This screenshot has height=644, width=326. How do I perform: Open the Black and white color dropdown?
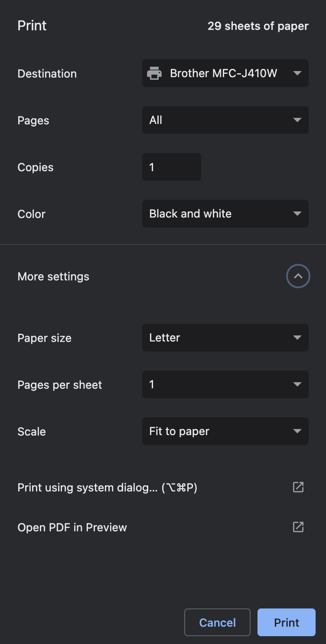[x=217, y=214]
